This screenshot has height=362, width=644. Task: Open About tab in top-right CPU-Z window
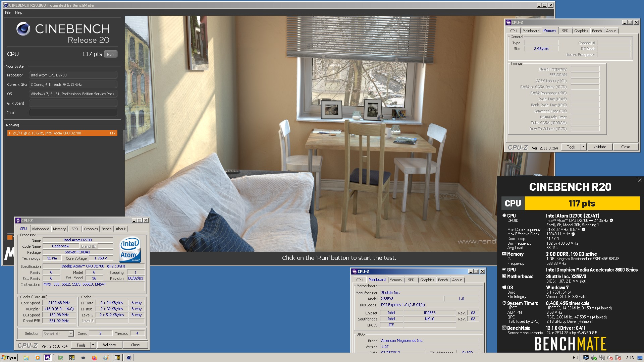(x=611, y=31)
